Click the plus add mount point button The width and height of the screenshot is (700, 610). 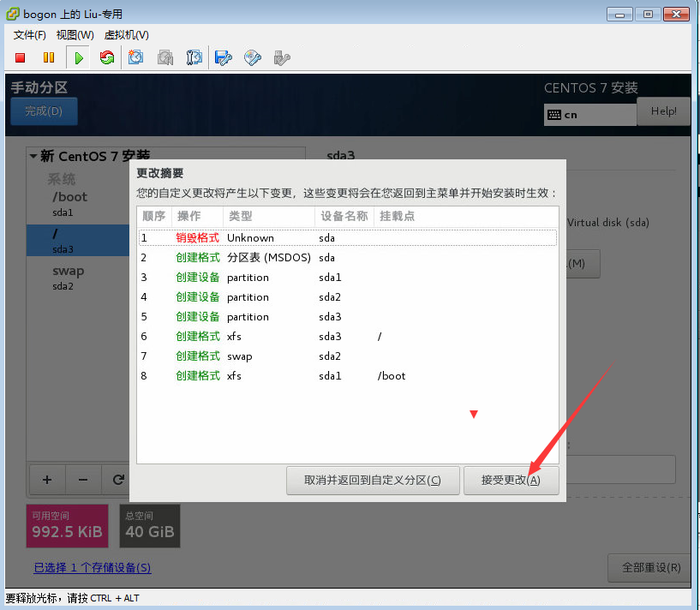point(47,480)
